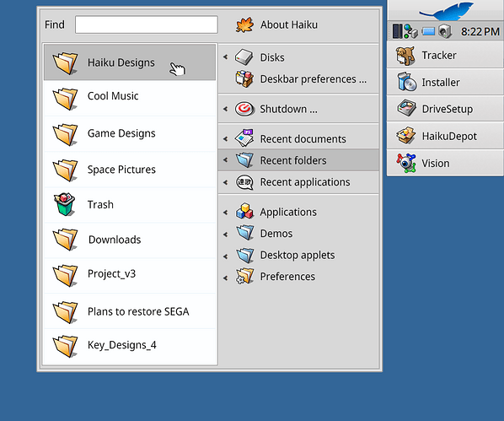The width and height of the screenshot is (504, 421).
Task: Click the Tracker dog icon in Deskbar
Action: [405, 56]
